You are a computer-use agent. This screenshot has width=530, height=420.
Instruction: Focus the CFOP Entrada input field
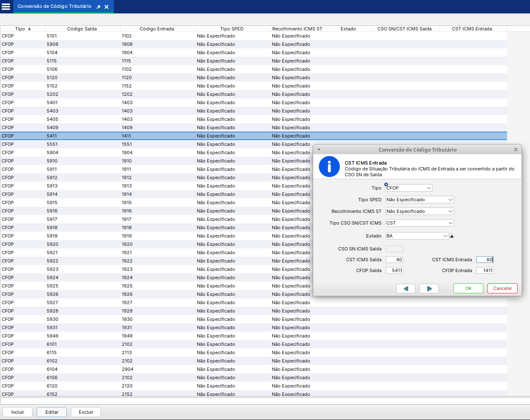pyautogui.click(x=485, y=271)
